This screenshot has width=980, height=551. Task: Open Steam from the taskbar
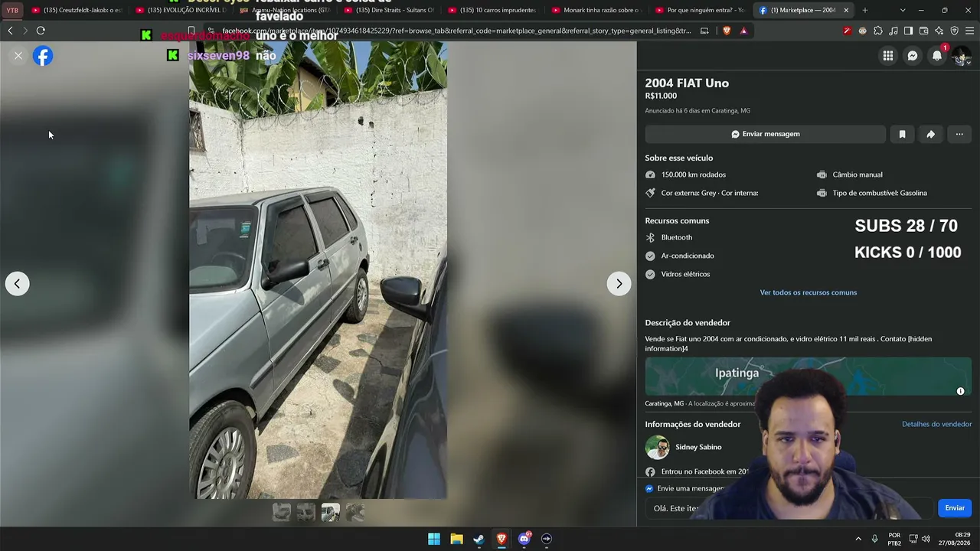point(479,539)
